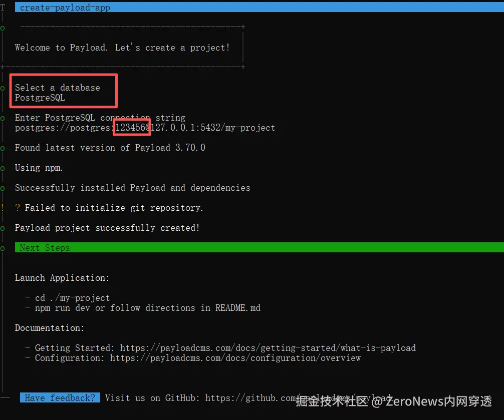Open the Getting Started payloadcms docs URL
This screenshot has height=420, width=504.
(x=268, y=348)
